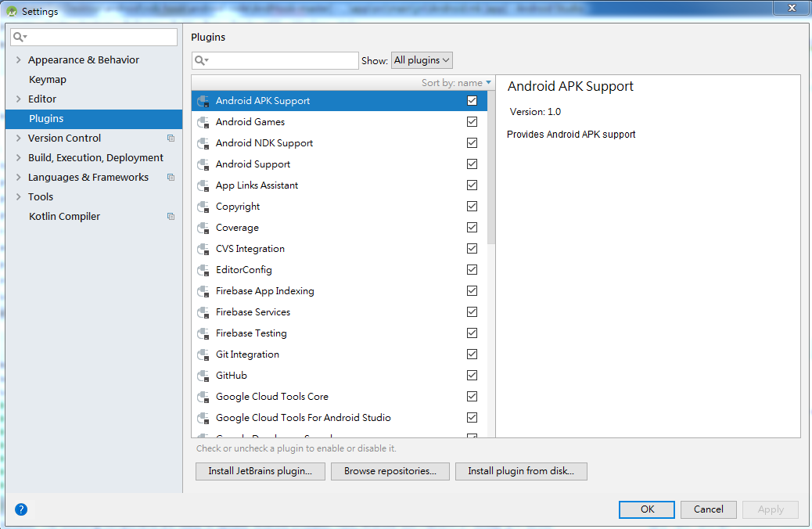Click the Copyright plugin icon

(203, 207)
